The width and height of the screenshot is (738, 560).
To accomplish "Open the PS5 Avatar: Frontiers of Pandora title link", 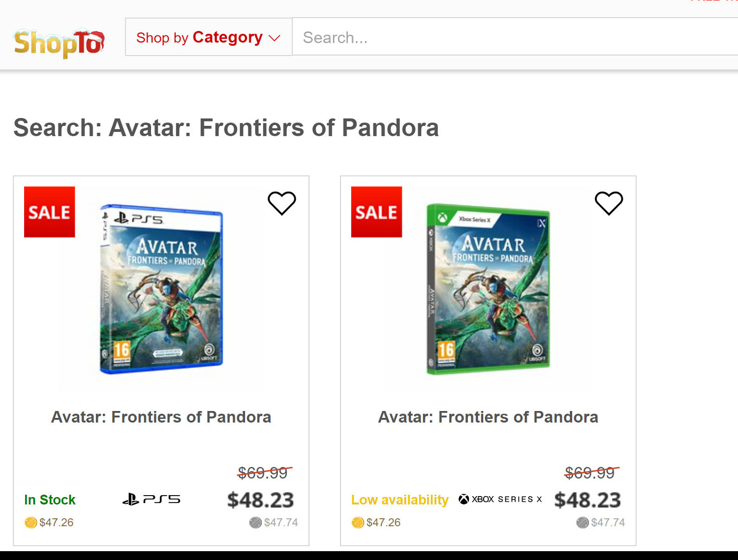I will [161, 417].
